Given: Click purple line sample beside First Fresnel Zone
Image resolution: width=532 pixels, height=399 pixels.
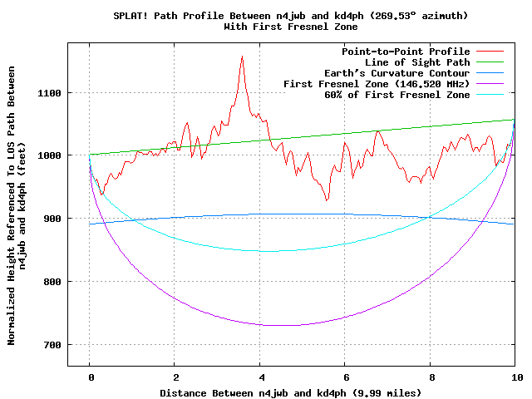Looking at the screenshot, I should pyautogui.click(x=490, y=83).
